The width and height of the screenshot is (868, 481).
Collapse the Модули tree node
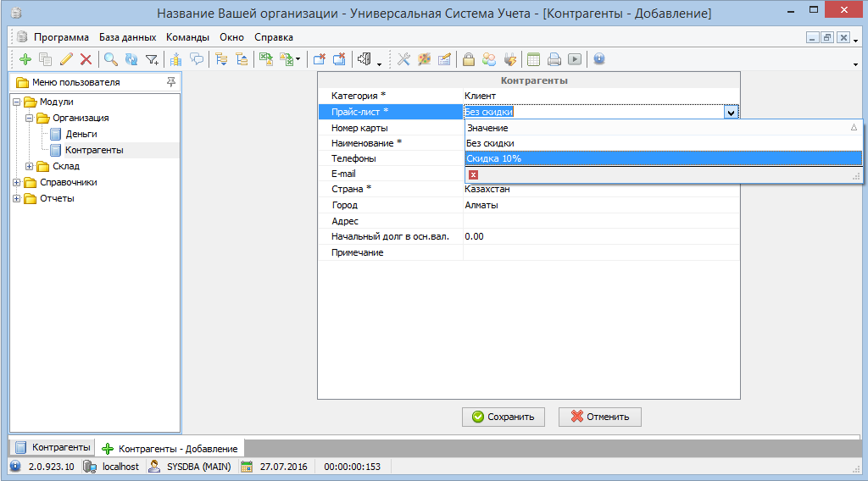point(17,102)
